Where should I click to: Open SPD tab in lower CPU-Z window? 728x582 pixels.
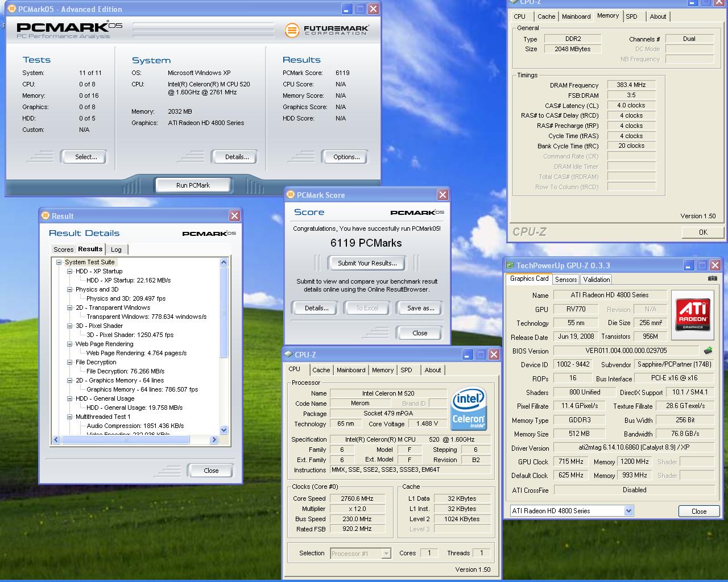[x=406, y=370]
